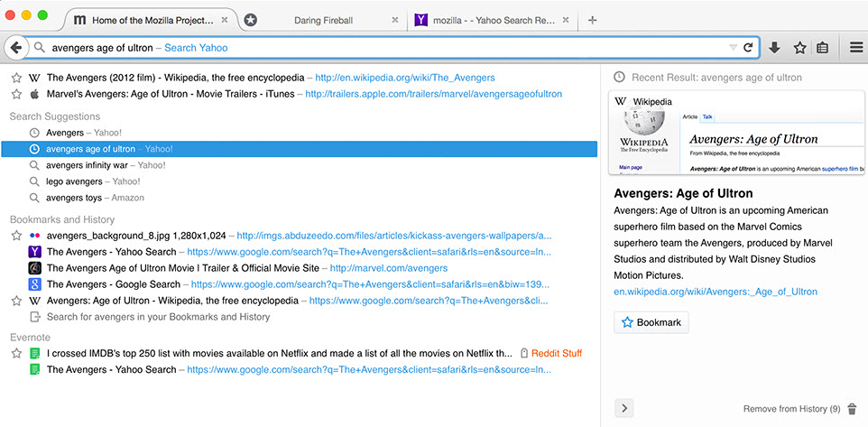This screenshot has width=868, height=427.
Task: Open the marvel.com/avengers link
Action: coord(389,268)
